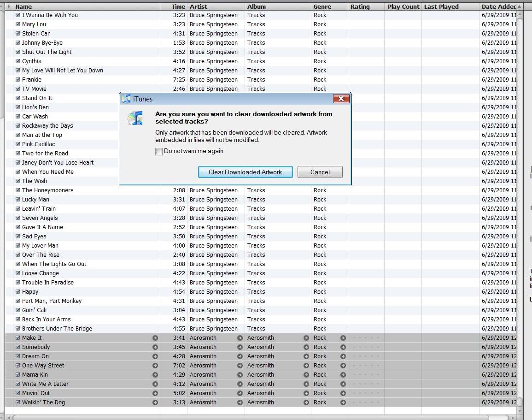Uncheck the Happy track checkbox

tap(18, 292)
